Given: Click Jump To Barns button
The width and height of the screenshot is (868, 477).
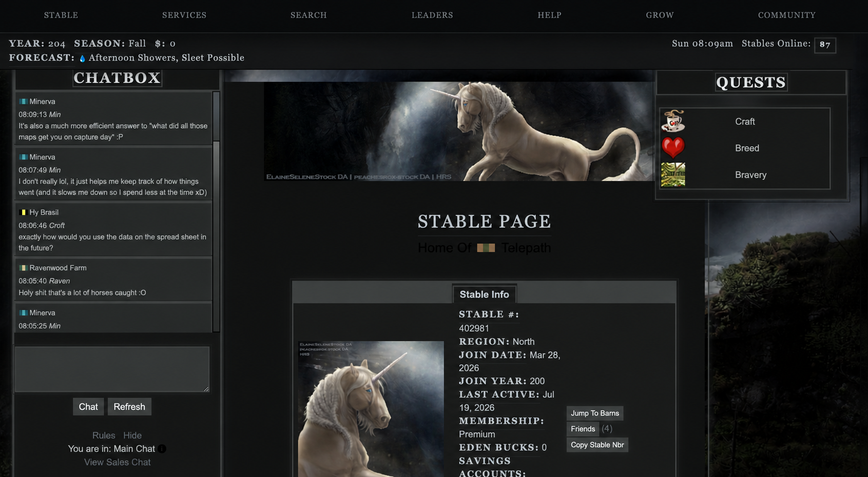Looking at the screenshot, I should 595,413.
